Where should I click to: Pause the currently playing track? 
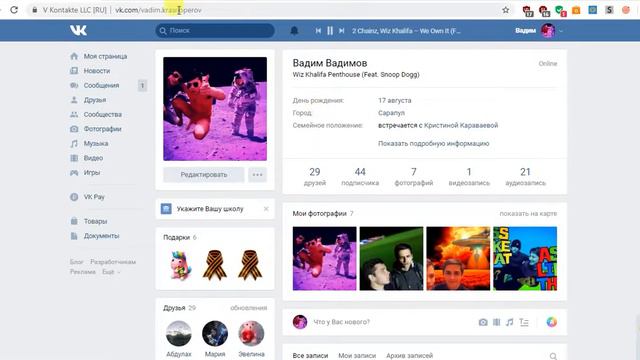click(330, 31)
